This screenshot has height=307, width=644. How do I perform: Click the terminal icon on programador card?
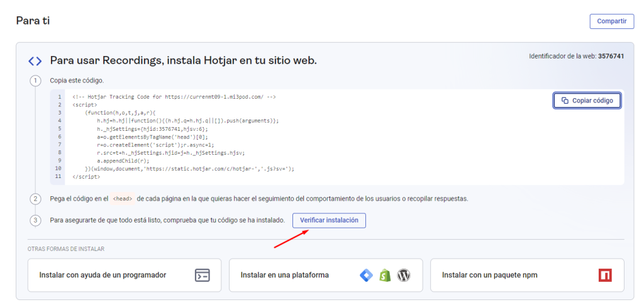point(202,275)
